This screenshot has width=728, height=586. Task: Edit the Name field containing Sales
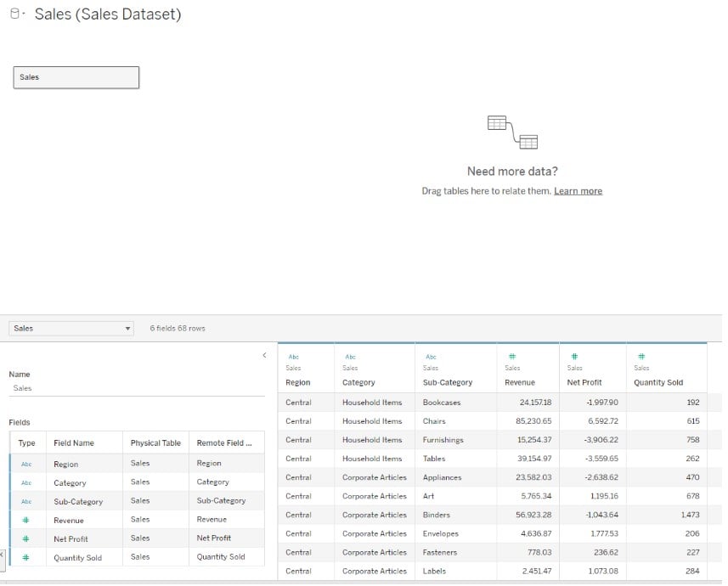137,388
